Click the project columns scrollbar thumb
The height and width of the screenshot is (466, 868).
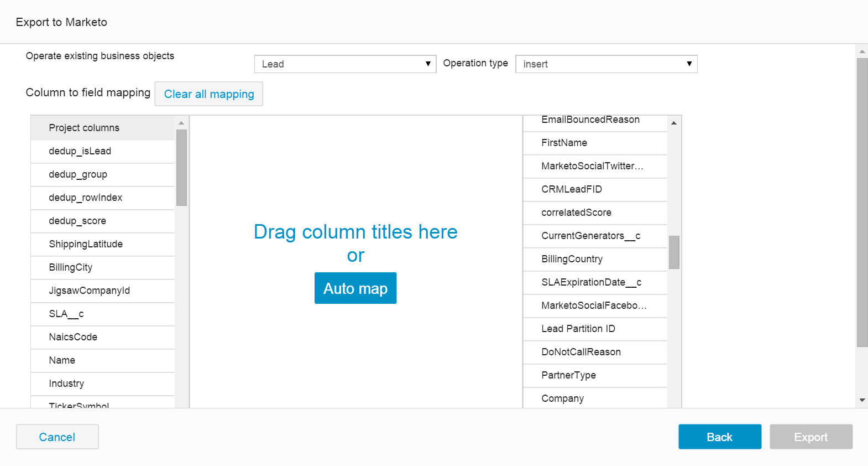(181, 167)
